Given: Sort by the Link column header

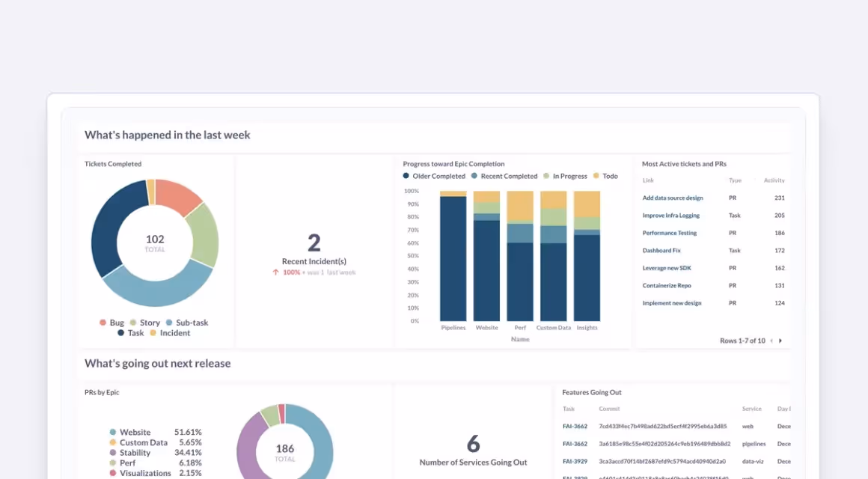Looking at the screenshot, I should [x=648, y=180].
